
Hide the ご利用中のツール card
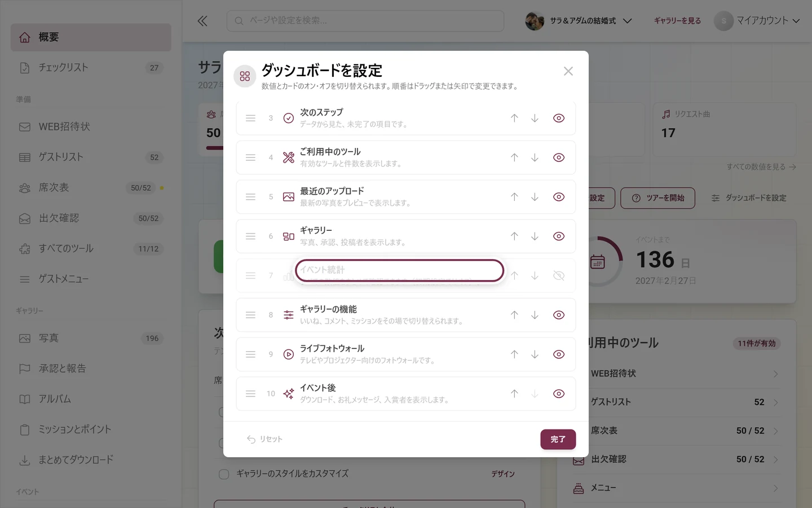pos(559,157)
